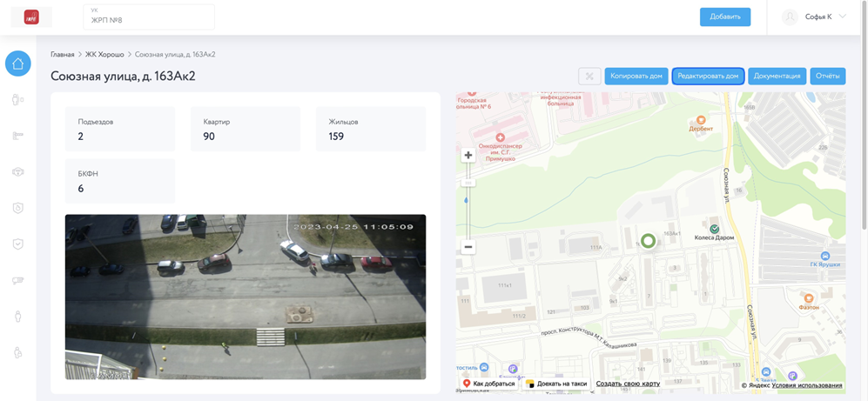Open the Документация section button
This screenshot has height=401, width=868.
coord(777,76)
